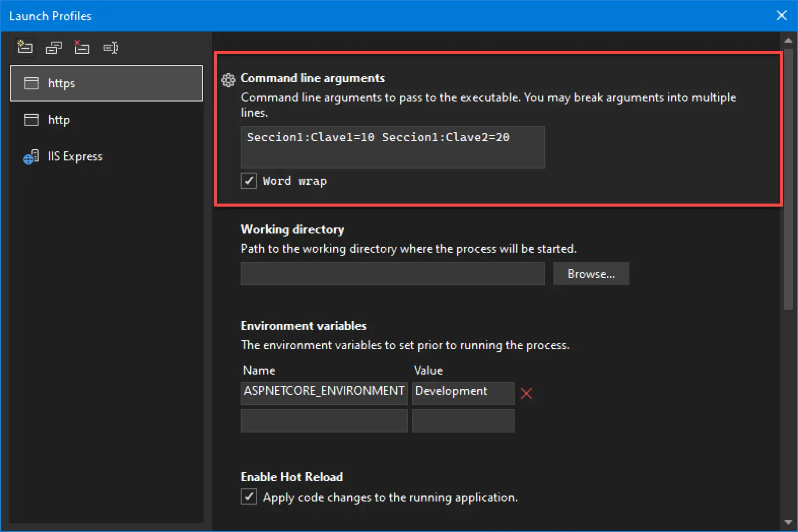
Task: Focus the command line arguments text box
Action: [392, 147]
